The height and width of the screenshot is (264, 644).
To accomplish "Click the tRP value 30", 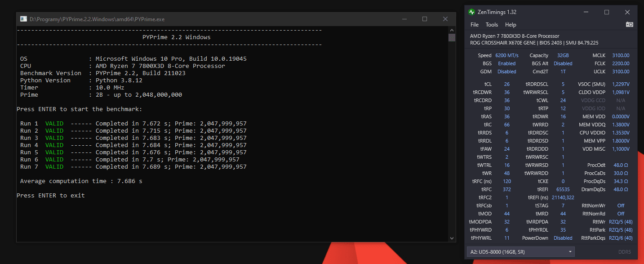I will click(x=507, y=108).
